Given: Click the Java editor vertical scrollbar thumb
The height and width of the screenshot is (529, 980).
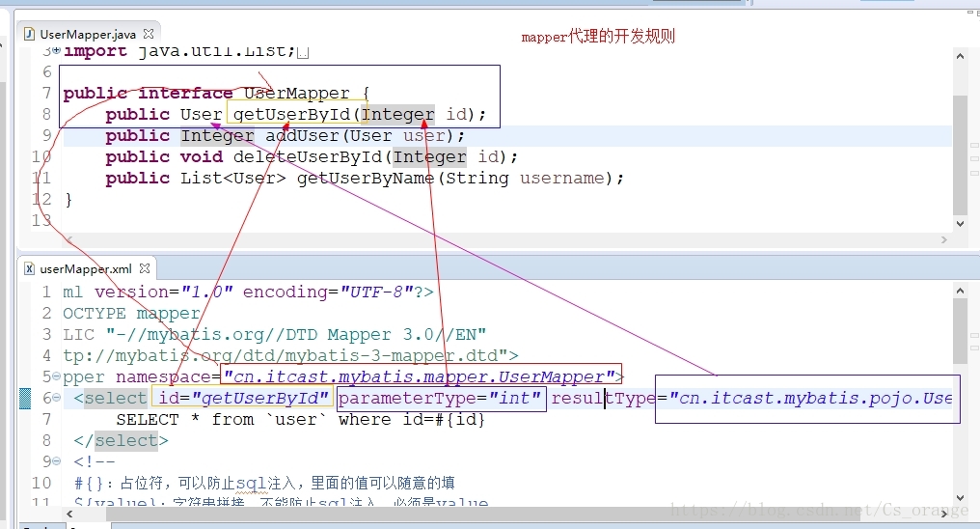Looking at the screenshot, I should click(960, 153).
